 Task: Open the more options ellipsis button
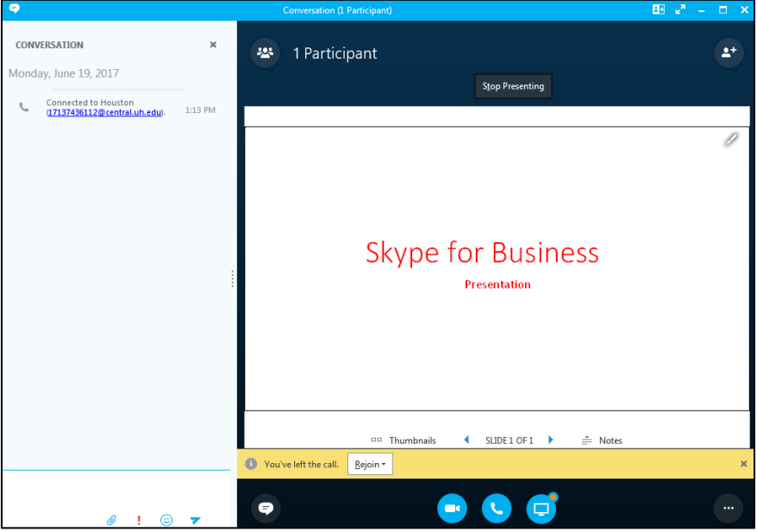[729, 509]
